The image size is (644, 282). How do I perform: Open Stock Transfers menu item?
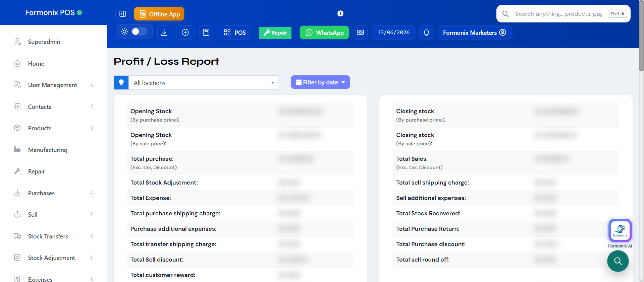(x=48, y=236)
